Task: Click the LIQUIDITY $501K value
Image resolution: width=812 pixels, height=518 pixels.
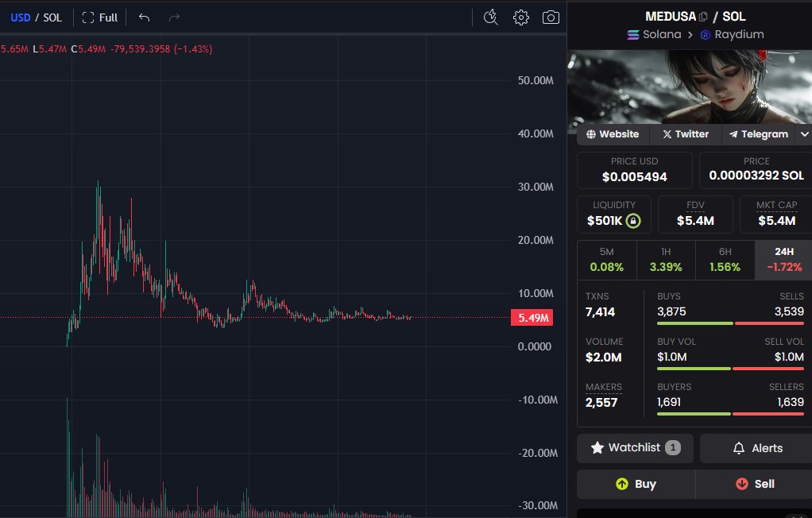Action: click(x=605, y=221)
